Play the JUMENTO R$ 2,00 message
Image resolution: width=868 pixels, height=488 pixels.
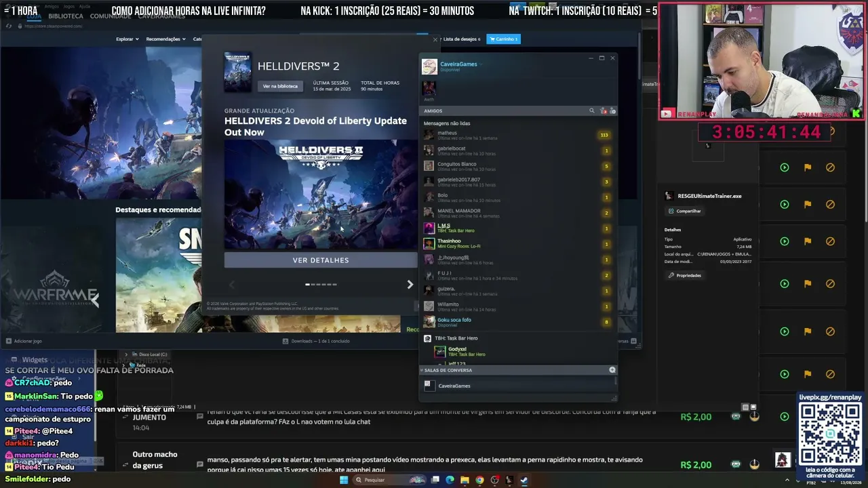pos(785,417)
